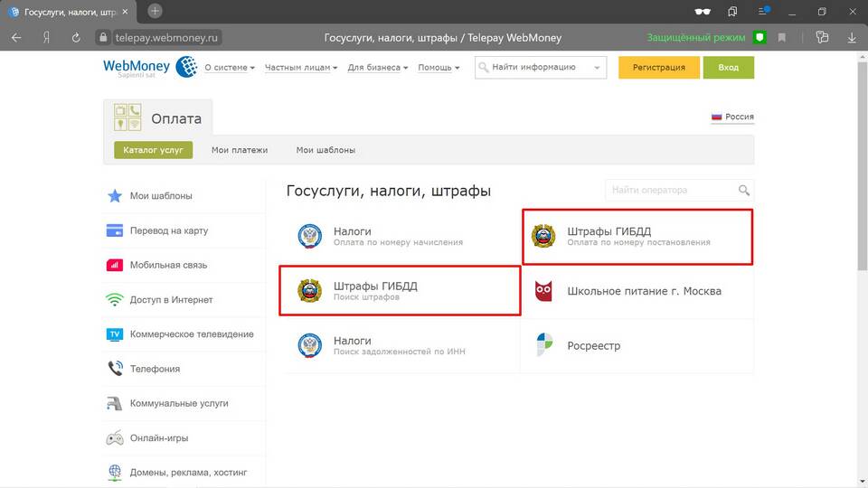
Task: Click the Найти оператора search field
Action: pos(669,191)
